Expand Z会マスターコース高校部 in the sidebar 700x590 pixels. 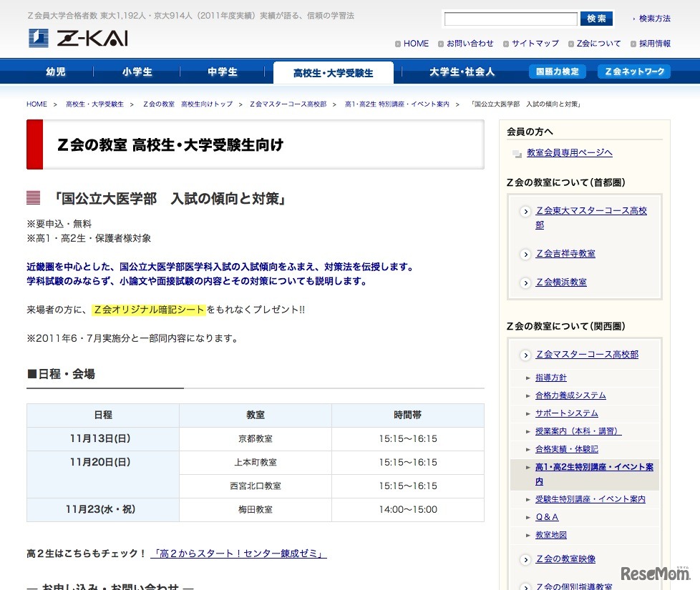[x=587, y=355]
